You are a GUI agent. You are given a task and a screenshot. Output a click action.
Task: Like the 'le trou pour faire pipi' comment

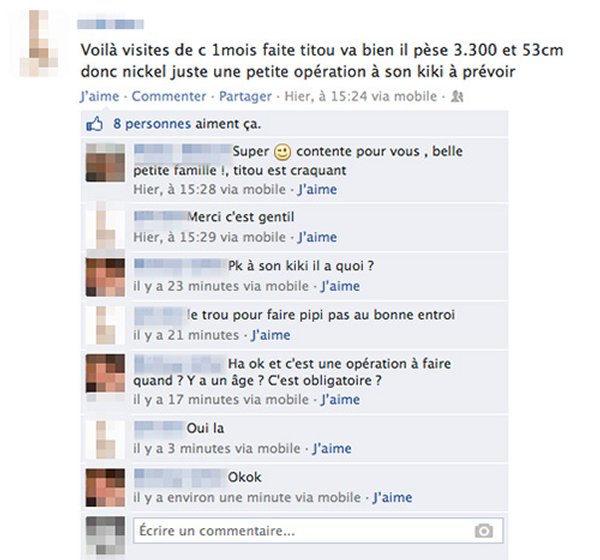pyautogui.click(x=271, y=335)
